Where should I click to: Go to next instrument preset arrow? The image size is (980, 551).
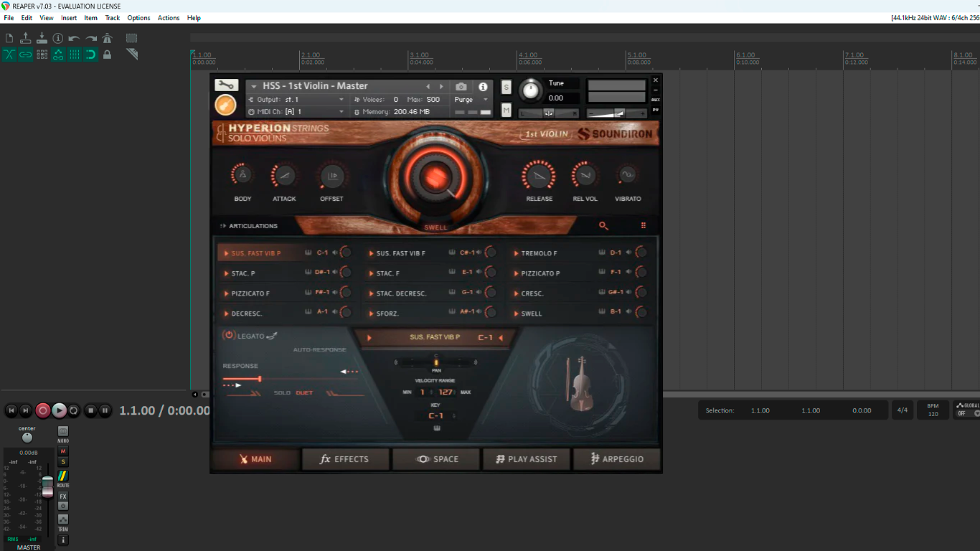(441, 86)
